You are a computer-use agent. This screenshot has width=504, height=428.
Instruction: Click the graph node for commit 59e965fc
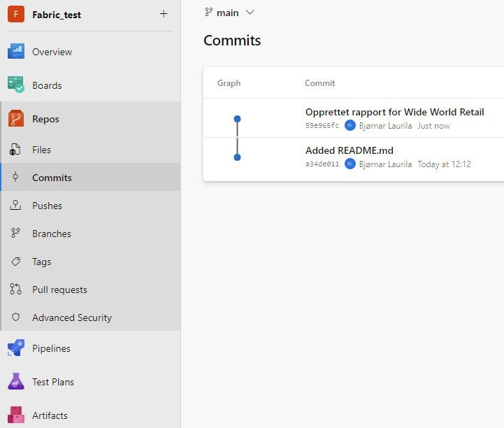click(237, 119)
